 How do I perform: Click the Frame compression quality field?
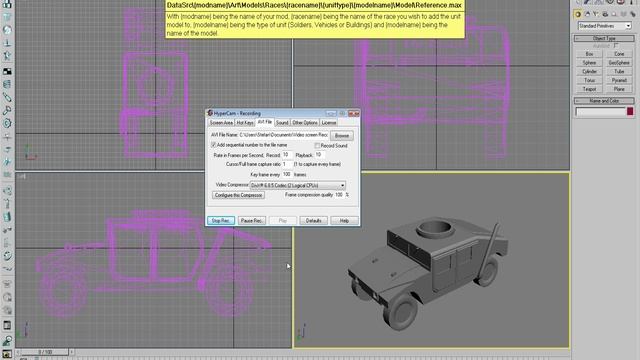click(339, 195)
